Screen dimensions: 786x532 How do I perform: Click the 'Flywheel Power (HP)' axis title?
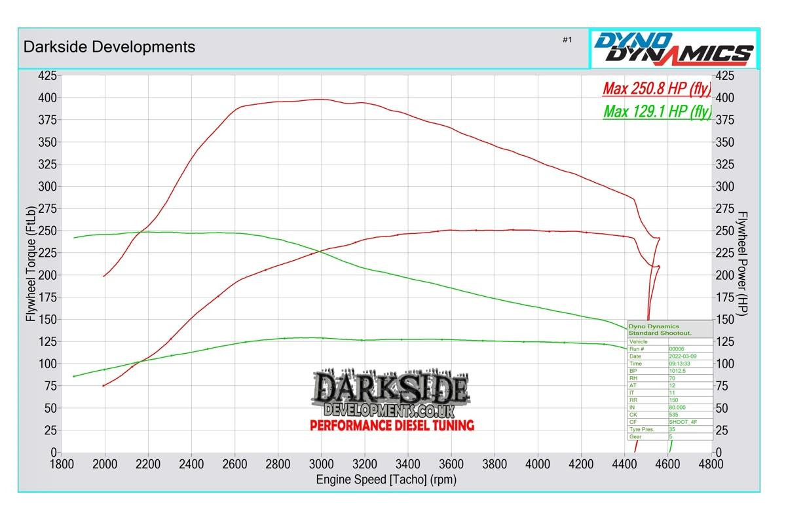coord(743,263)
